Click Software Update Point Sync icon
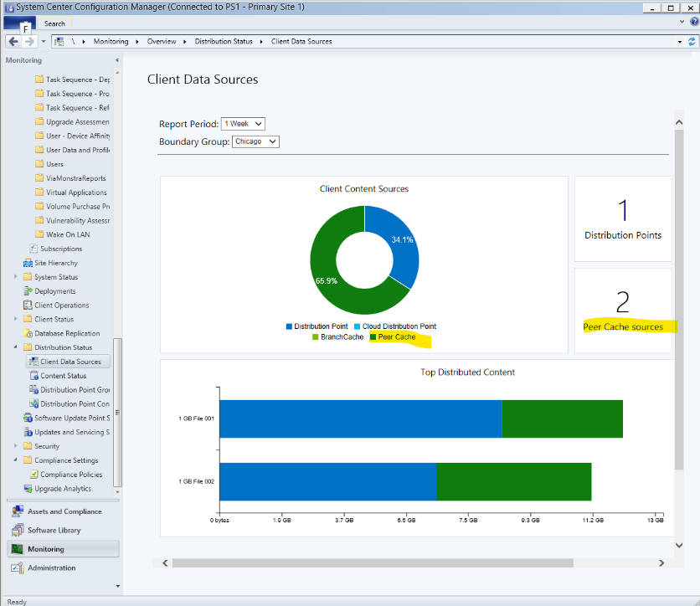 tap(28, 419)
